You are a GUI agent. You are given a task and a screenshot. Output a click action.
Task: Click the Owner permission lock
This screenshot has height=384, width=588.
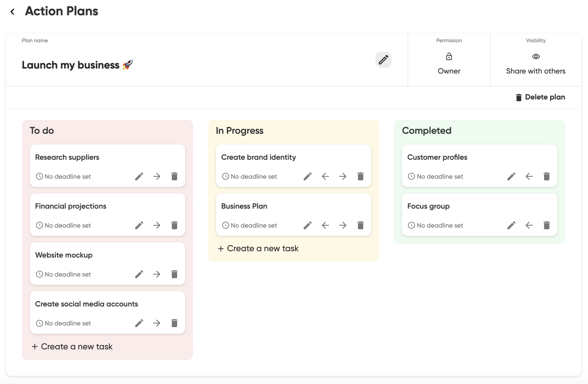(449, 57)
